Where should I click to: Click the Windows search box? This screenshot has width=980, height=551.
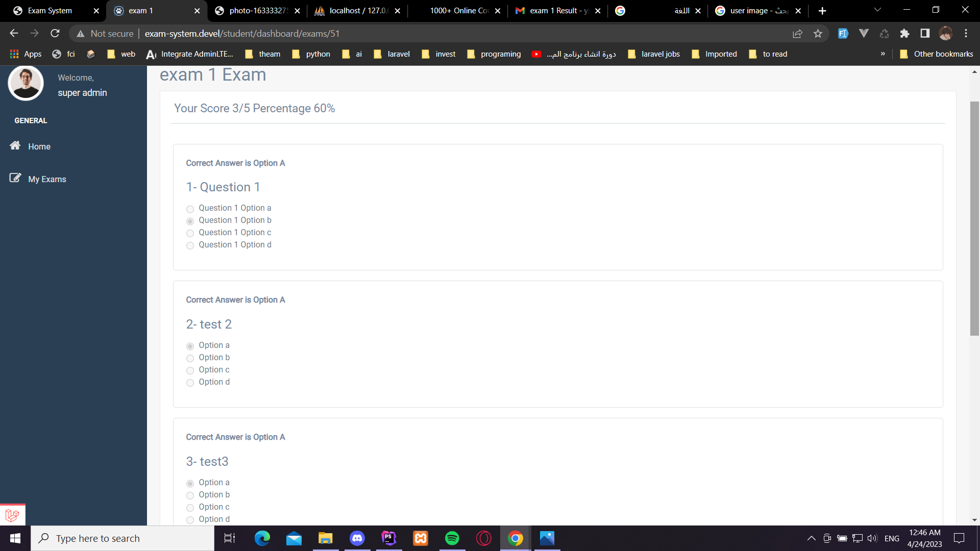(x=122, y=538)
